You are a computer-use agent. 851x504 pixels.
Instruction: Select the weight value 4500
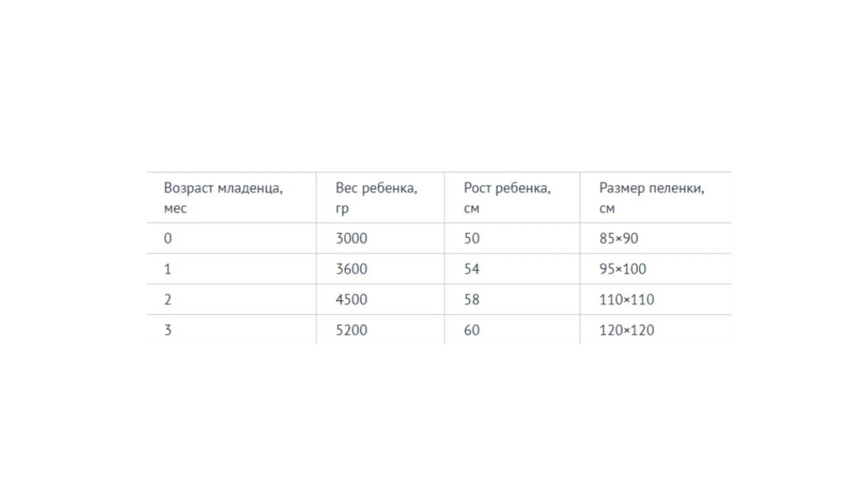click(x=380, y=300)
